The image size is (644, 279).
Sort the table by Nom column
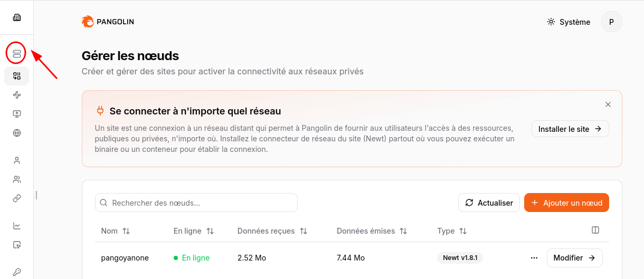tap(115, 231)
